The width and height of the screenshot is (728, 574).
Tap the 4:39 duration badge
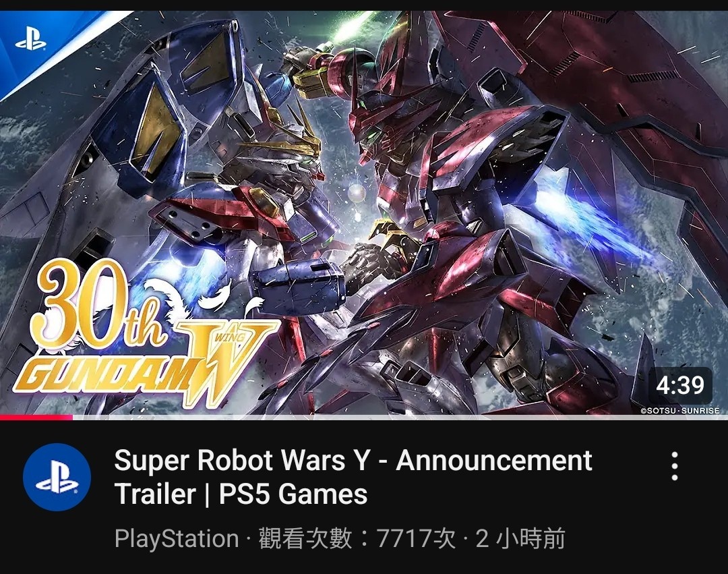click(680, 385)
